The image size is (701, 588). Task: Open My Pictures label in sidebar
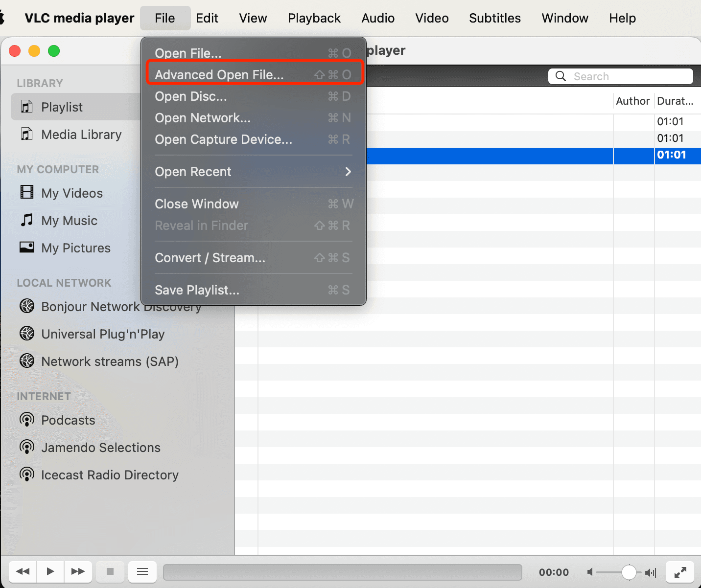[76, 248]
